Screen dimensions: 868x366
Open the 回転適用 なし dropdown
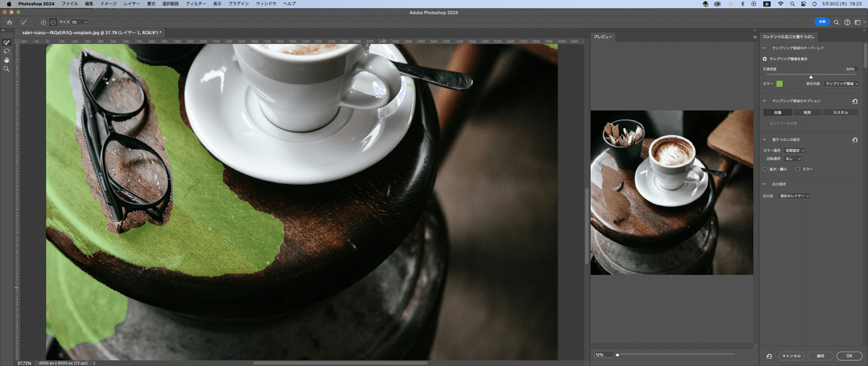pos(793,158)
